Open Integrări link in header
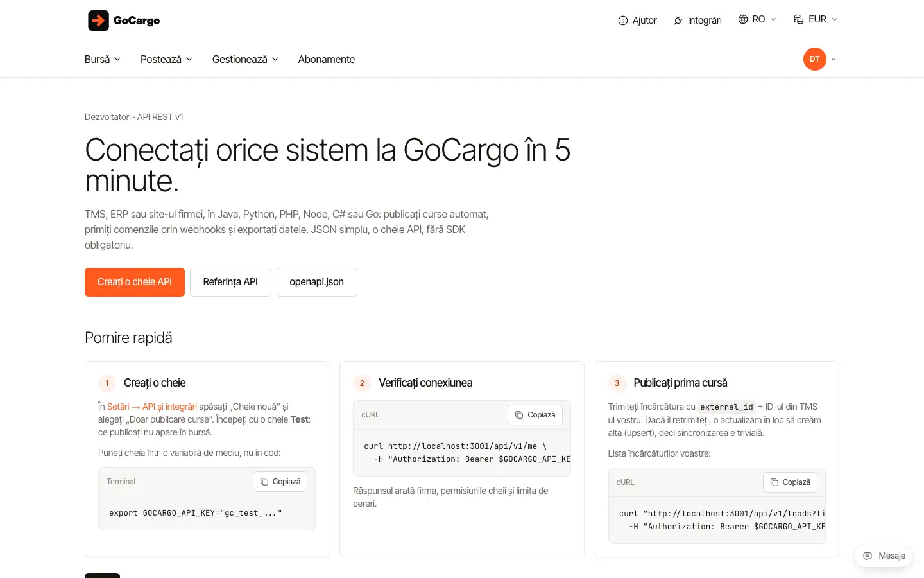This screenshot has width=924, height=578. [697, 21]
